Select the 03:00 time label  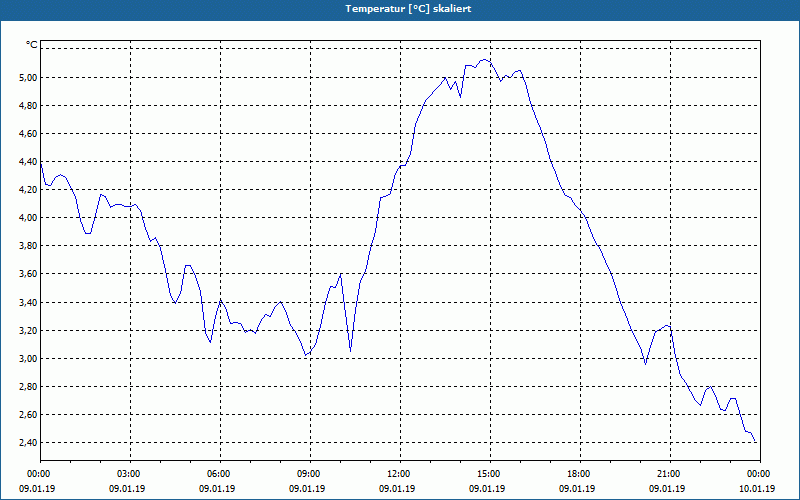pyautogui.click(x=130, y=474)
